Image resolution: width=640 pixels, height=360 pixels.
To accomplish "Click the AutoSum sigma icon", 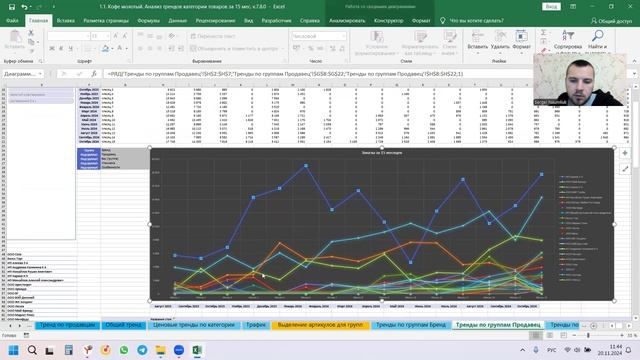I will tap(544, 32).
